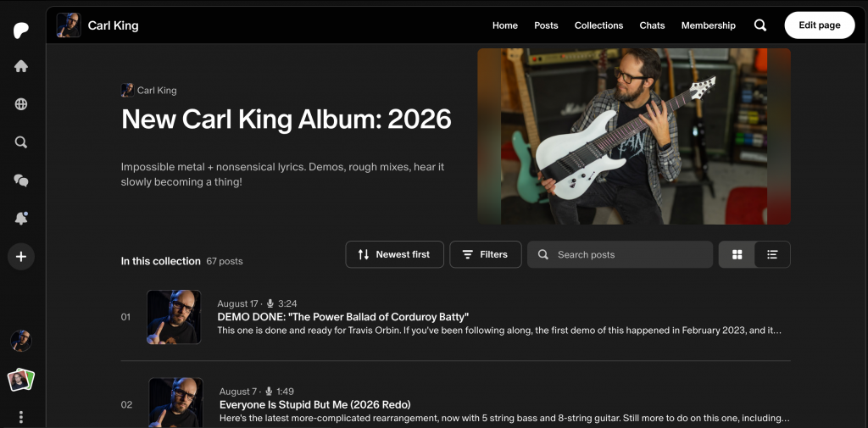Open Everyone Is Stupid But Me thumbnail
868x428 pixels.
pyautogui.click(x=176, y=403)
